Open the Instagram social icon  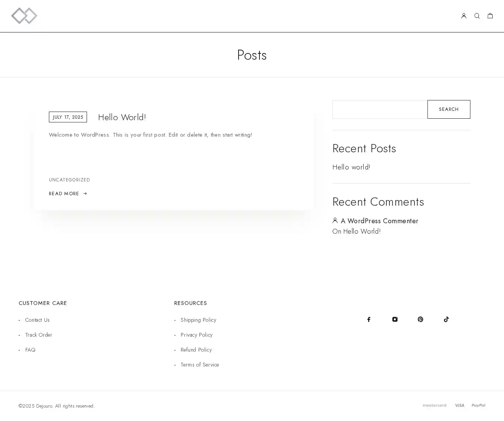click(x=395, y=319)
